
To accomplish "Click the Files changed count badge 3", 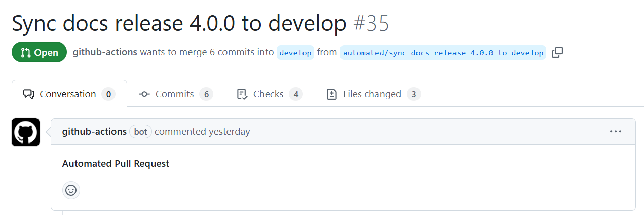I will [x=414, y=94].
